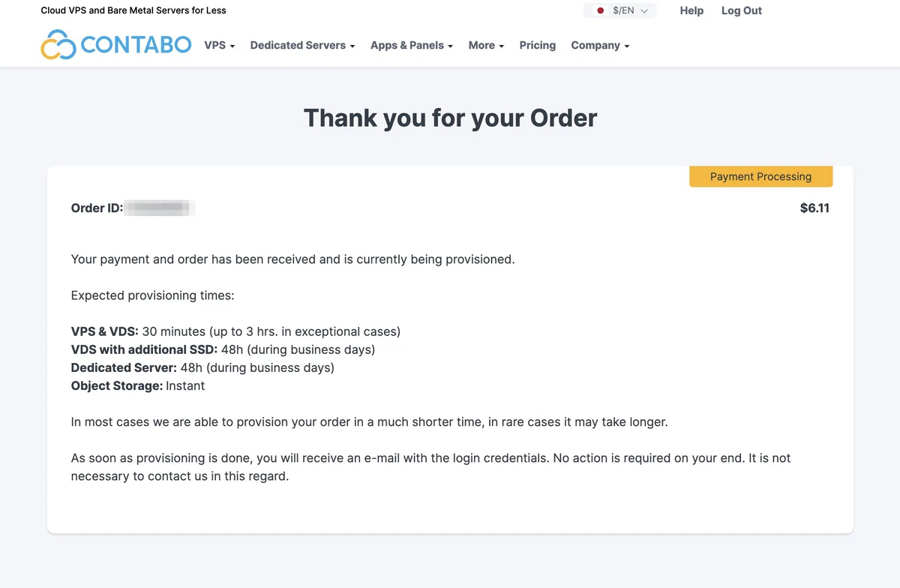Click the Log Out link
This screenshot has height=588, width=900.
pyautogui.click(x=742, y=10)
